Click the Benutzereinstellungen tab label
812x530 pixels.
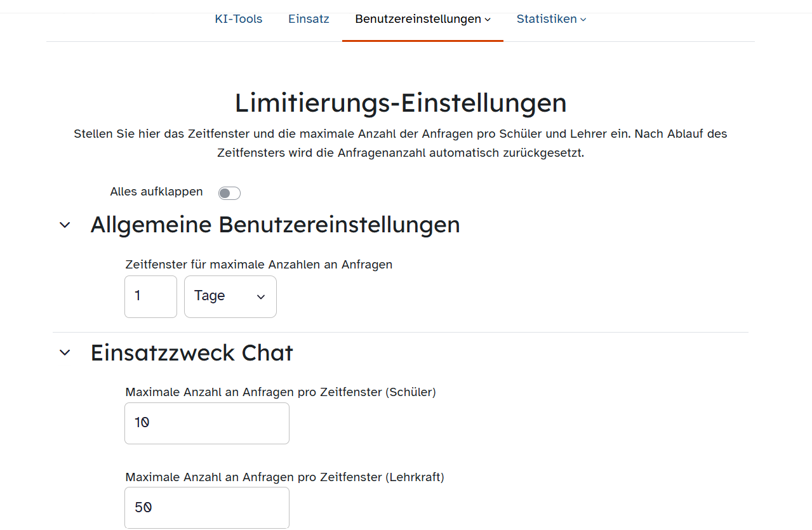[418, 19]
